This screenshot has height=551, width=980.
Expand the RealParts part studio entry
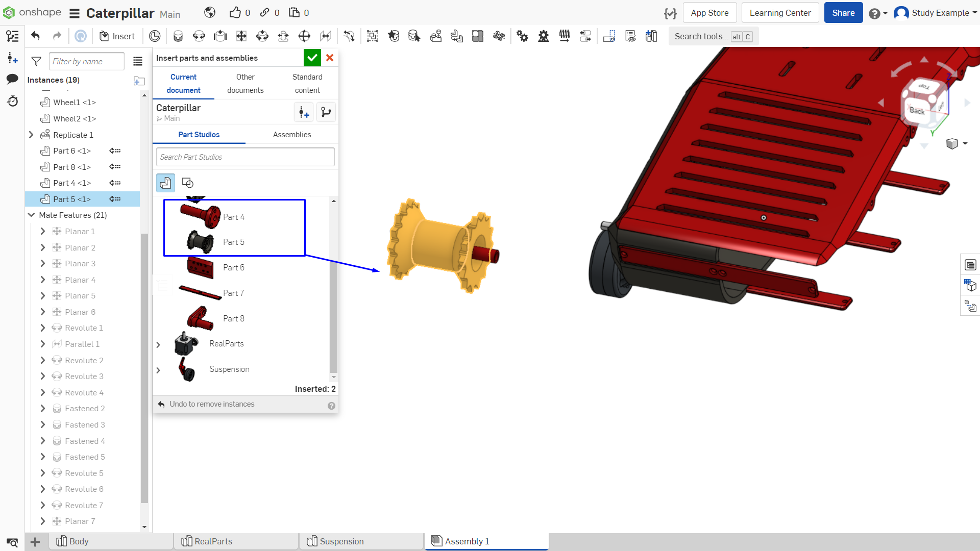(x=158, y=345)
